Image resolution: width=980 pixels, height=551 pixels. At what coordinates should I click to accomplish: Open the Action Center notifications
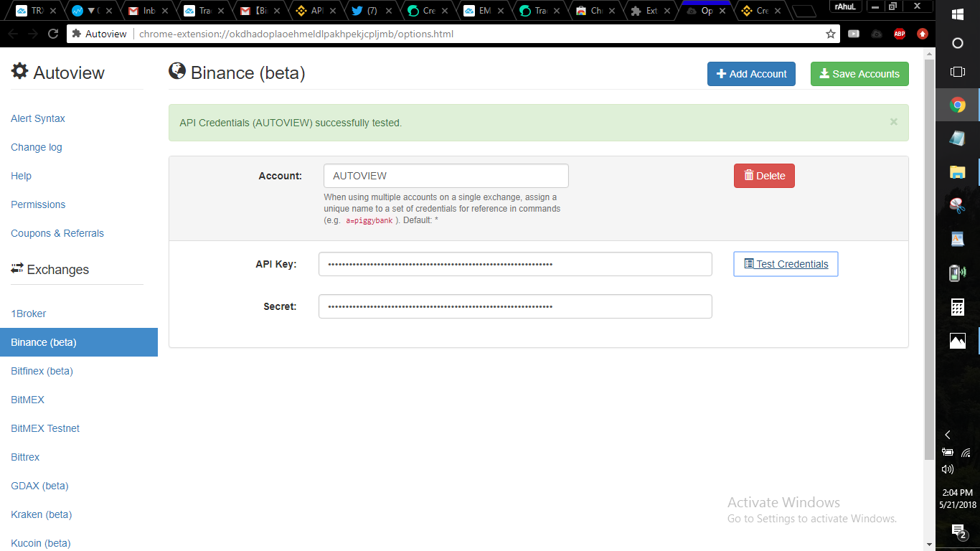[958, 531]
